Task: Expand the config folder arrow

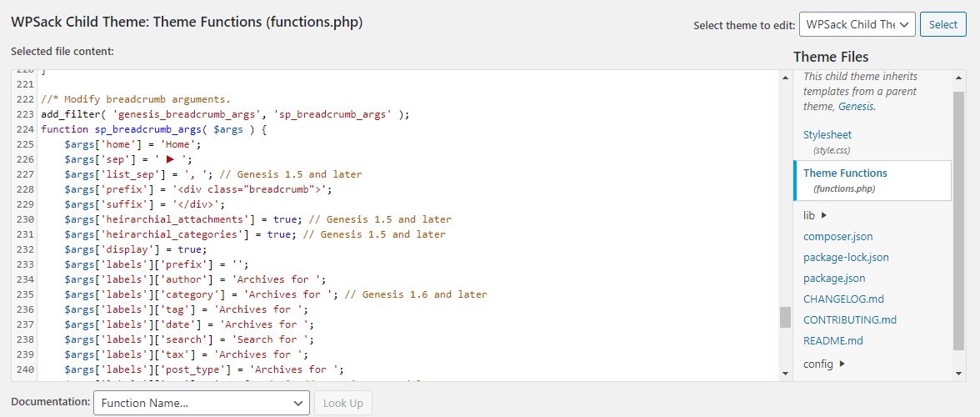Action: (x=842, y=364)
